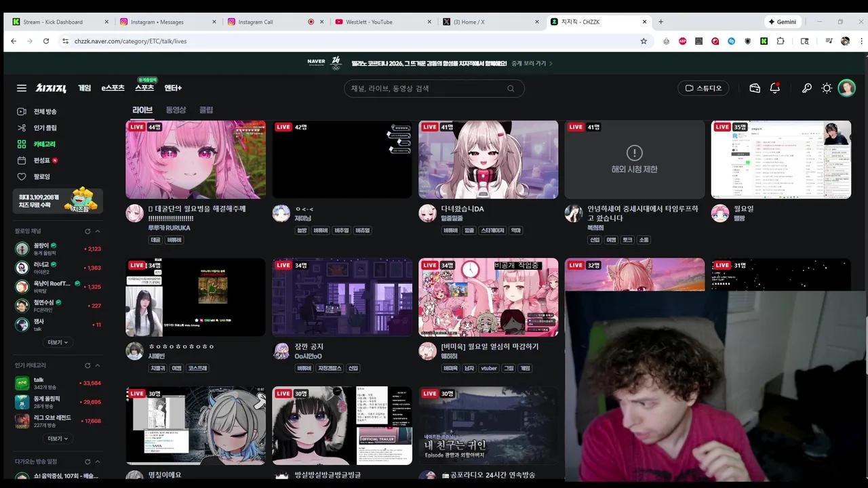
Task: Open the AdBlock Plus extension icon
Action: 683,41
